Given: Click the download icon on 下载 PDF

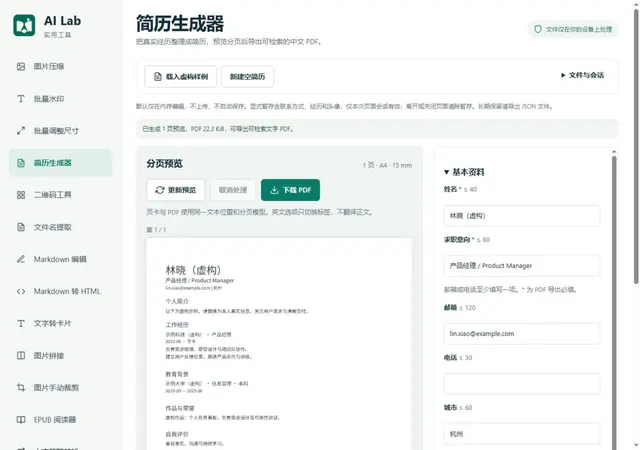Looking at the screenshot, I should [274, 190].
